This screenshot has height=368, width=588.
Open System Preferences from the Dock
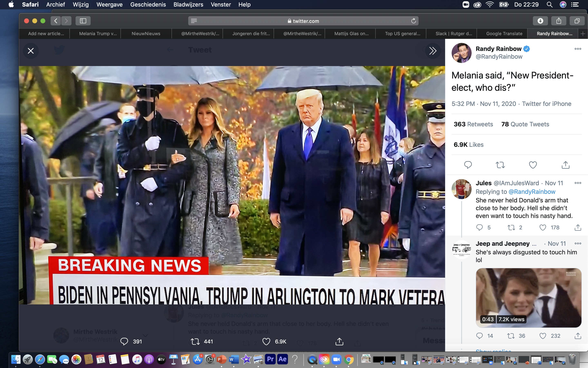pos(210,359)
